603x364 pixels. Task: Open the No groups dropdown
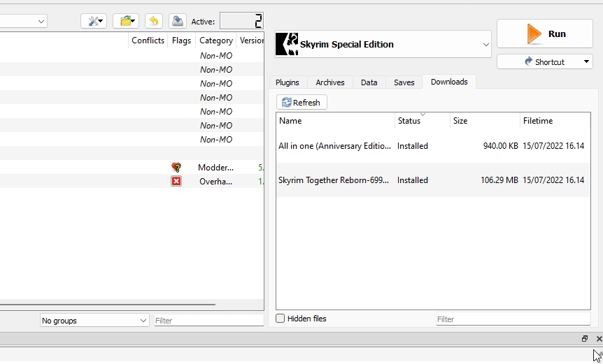point(94,321)
